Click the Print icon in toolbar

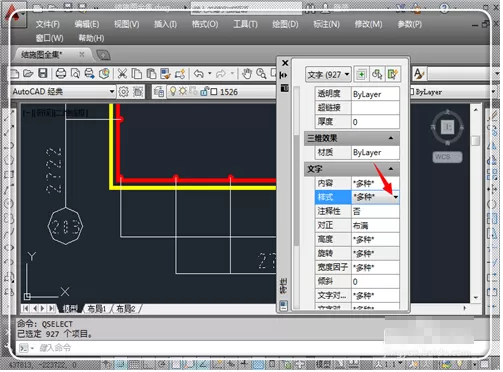coord(61,73)
